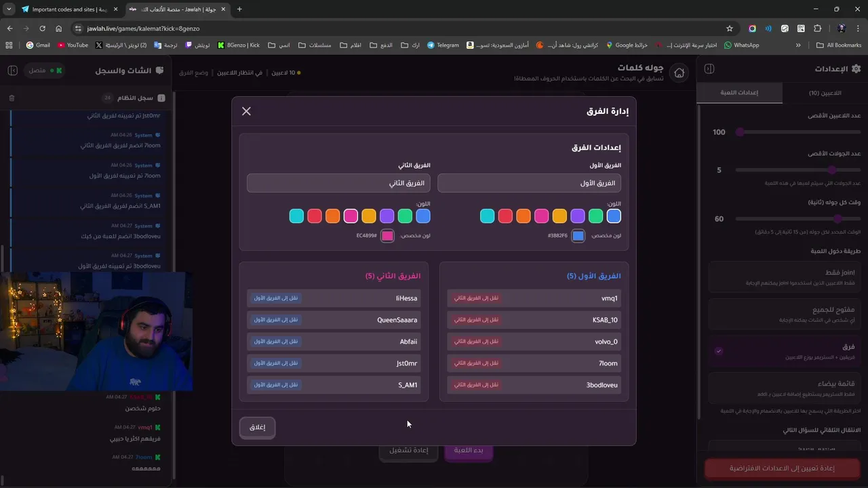Open the home icon beside جوله كلمات

[x=679, y=73]
